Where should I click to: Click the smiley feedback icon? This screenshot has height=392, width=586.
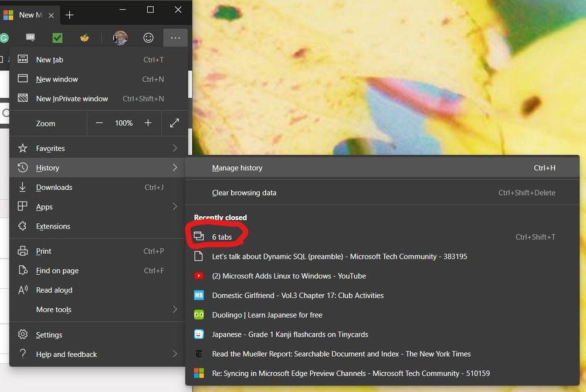tap(148, 38)
